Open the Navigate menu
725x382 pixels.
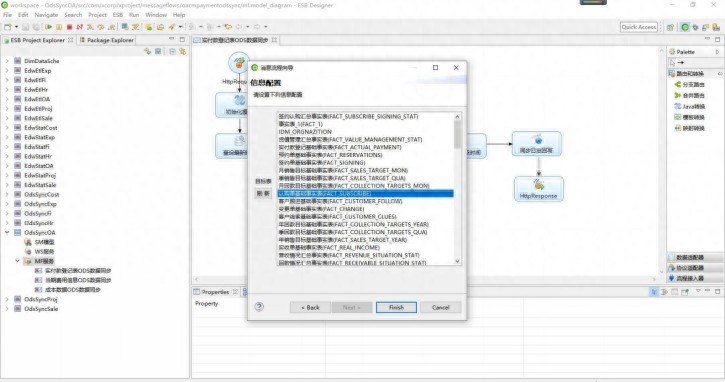point(46,15)
